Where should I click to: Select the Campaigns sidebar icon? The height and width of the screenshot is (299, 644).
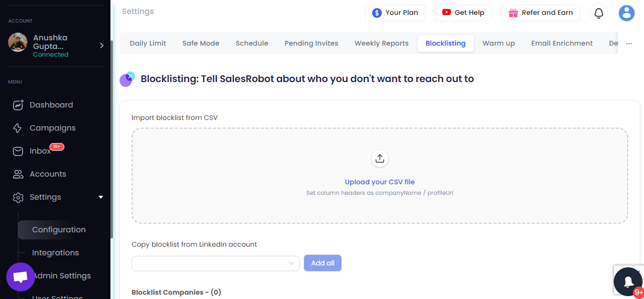18,128
